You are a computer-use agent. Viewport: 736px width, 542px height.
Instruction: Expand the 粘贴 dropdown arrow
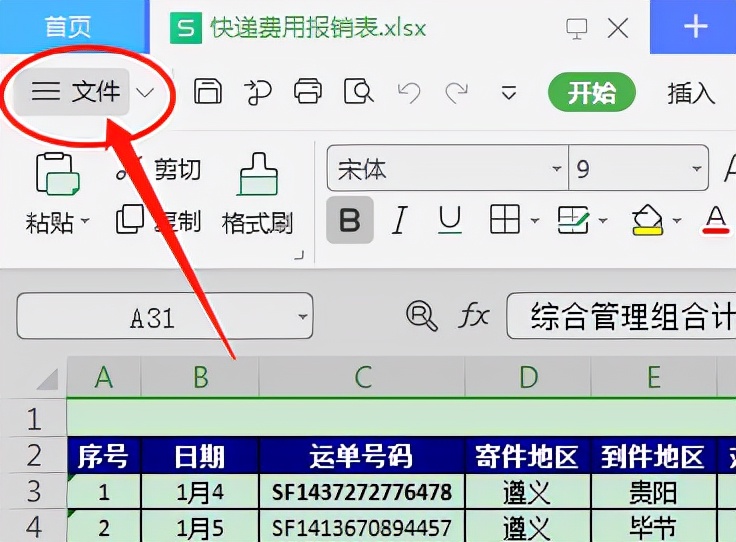pyautogui.click(x=85, y=221)
